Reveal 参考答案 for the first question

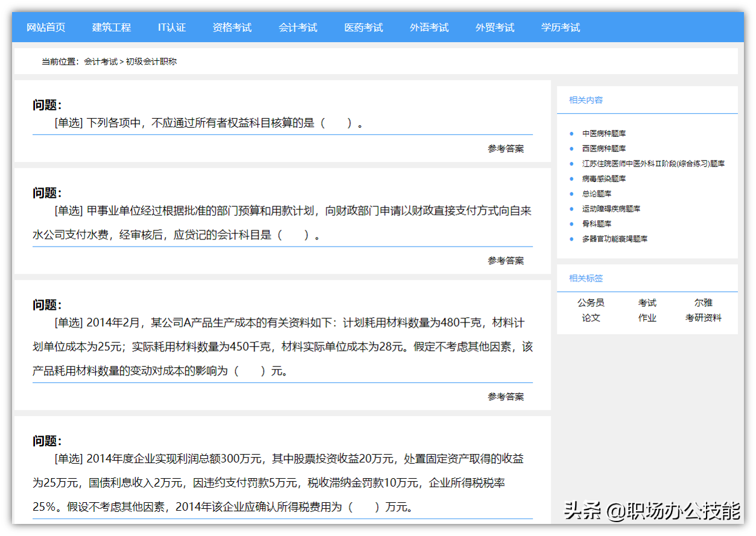505,148
